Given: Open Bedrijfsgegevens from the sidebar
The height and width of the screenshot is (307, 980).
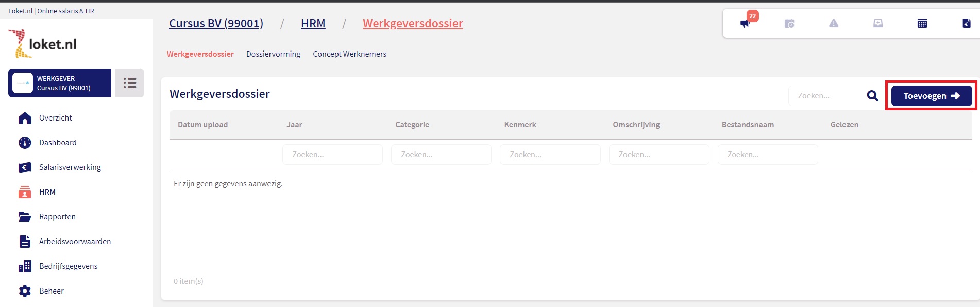Looking at the screenshot, I should click(68, 266).
